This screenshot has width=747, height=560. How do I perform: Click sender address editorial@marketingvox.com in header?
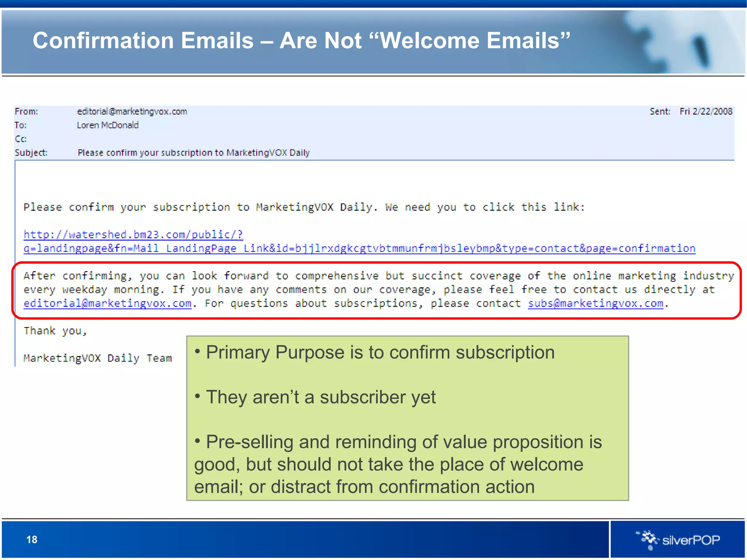pos(132,111)
